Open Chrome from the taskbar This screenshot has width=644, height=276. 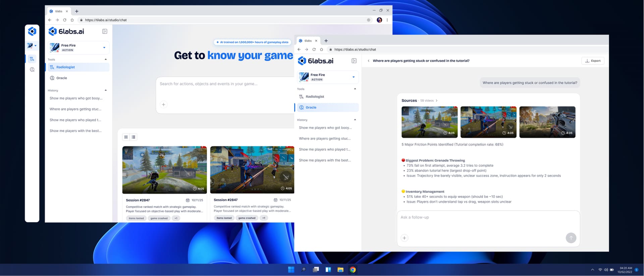point(353,270)
